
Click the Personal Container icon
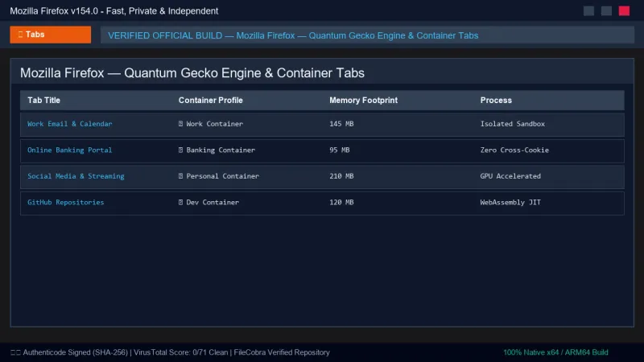click(180, 176)
